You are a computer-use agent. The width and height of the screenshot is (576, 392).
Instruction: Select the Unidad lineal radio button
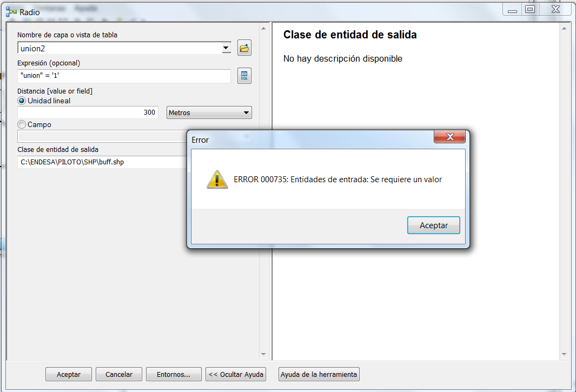[x=22, y=101]
